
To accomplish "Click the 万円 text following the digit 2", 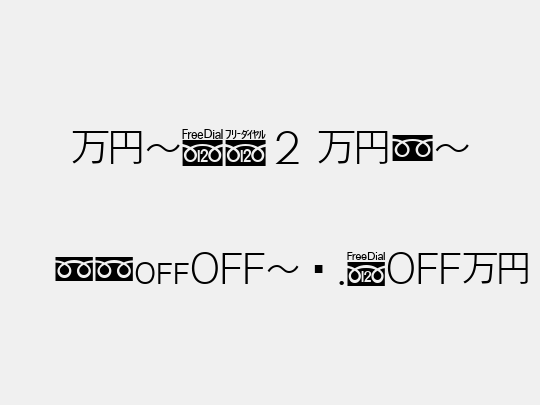I will click(353, 147).
